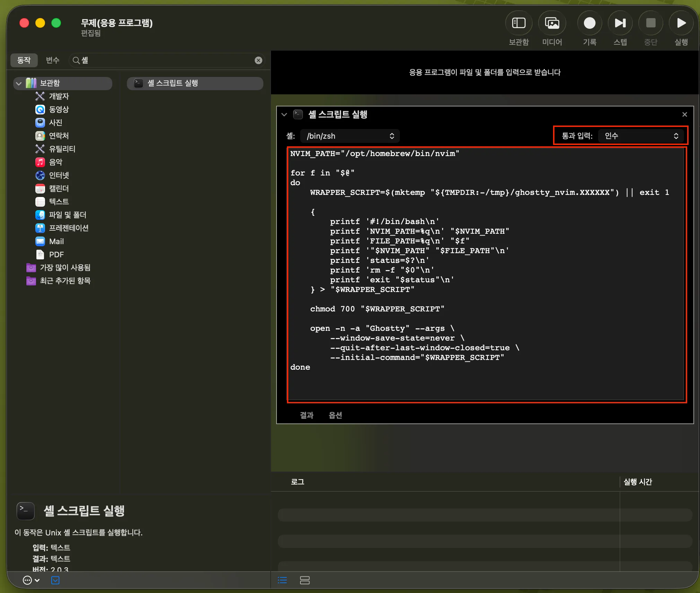Switch to the 변수 tab

click(x=53, y=60)
